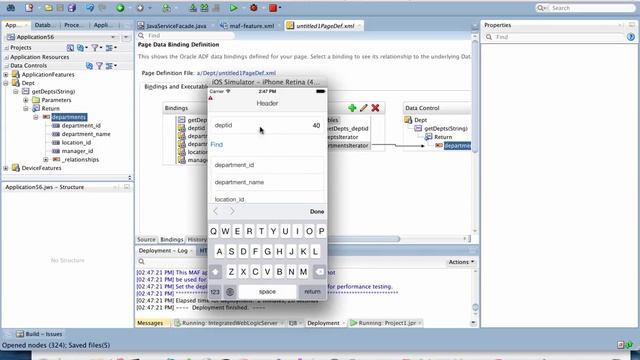Click the red X delete binding icon

(375, 108)
